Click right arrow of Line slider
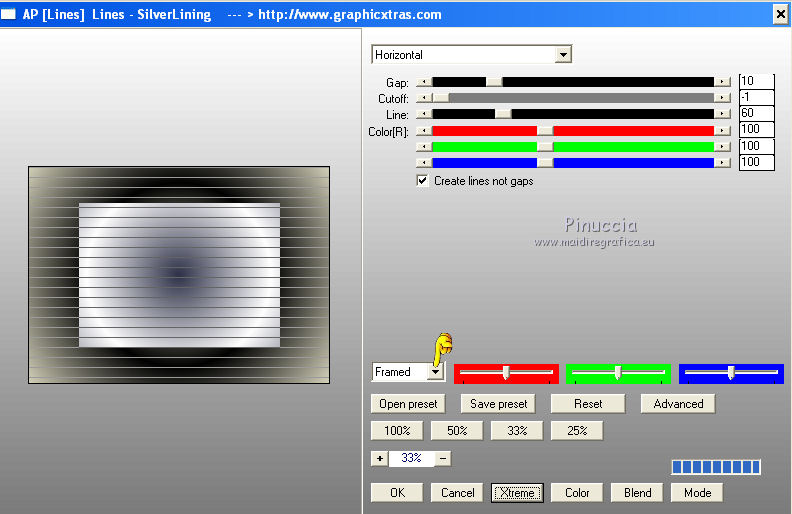This screenshot has width=792, height=514. 722,114
